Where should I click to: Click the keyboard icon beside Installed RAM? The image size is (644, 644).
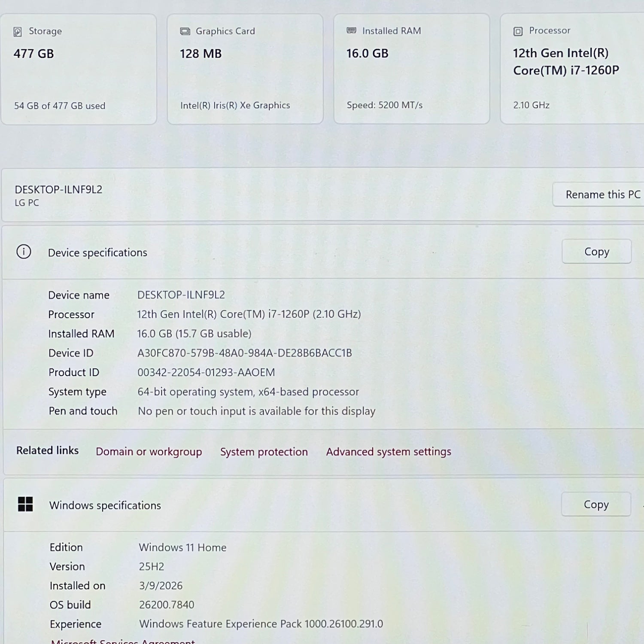point(351,30)
